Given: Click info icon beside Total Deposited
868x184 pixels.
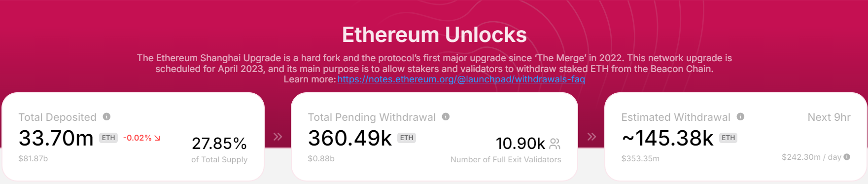Looking at the screenshot, I should click(106, 117).
